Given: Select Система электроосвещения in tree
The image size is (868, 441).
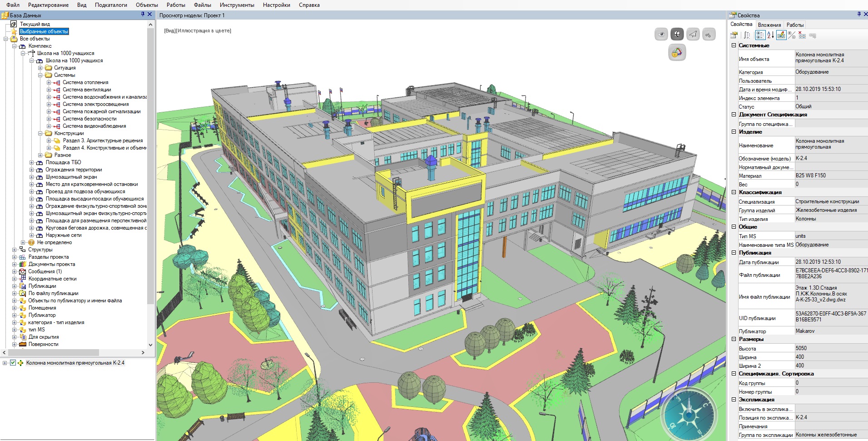Looking at the screenshot, I should point(96,104).
